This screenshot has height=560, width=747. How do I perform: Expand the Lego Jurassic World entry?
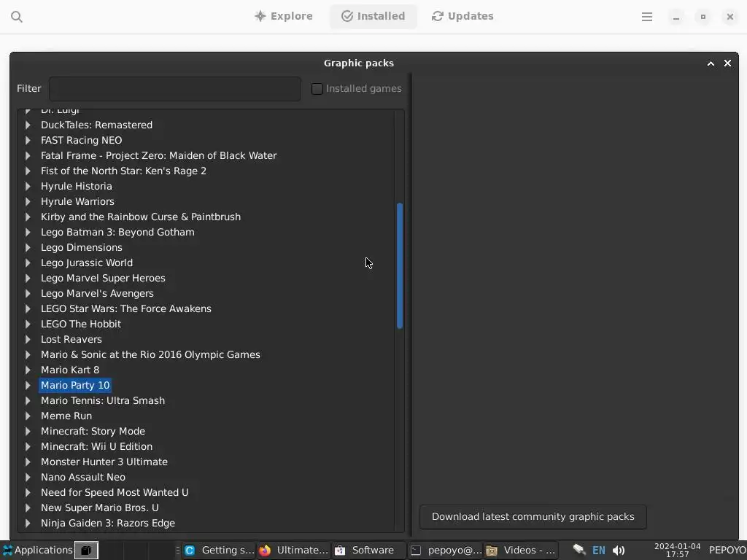pos(28,262)
